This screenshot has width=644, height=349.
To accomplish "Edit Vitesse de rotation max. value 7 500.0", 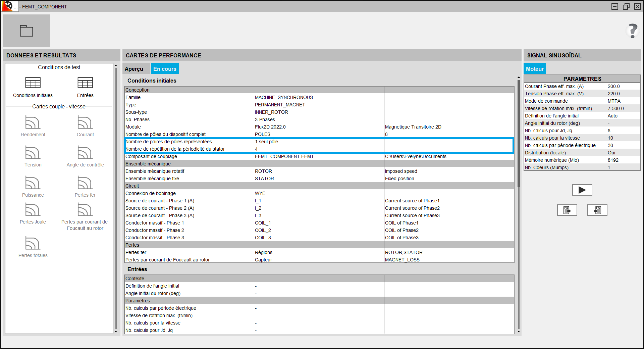I will pyautogui.click(x=624, y=108).
